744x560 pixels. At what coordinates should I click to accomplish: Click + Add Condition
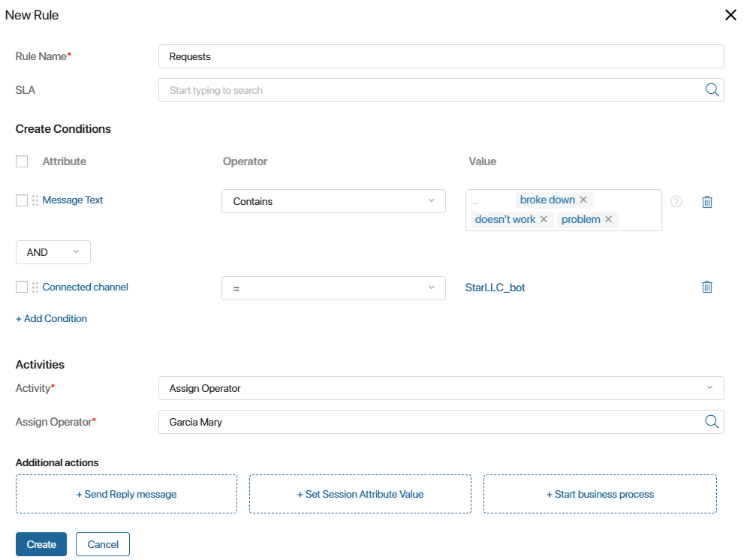pyautogui.click(x=51, y=318)
